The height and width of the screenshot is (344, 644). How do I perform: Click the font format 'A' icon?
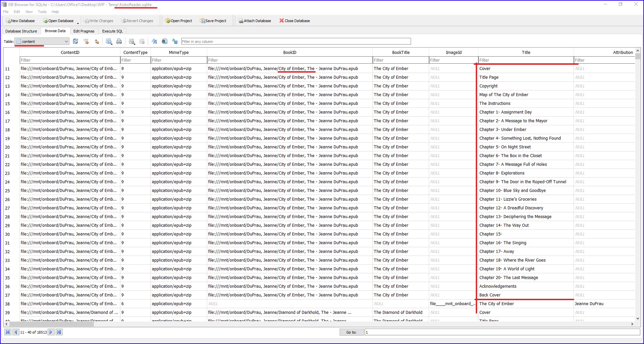[x=154, y=41]
